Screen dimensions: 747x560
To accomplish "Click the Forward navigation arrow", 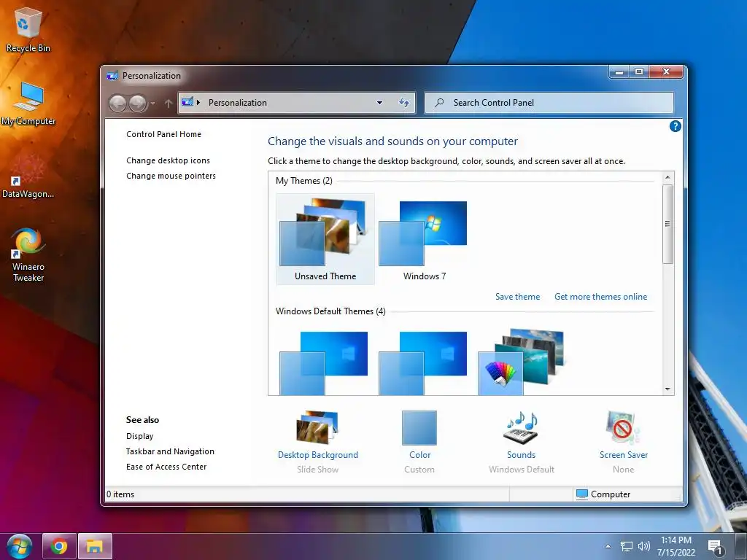I will [x=138, y=103].
